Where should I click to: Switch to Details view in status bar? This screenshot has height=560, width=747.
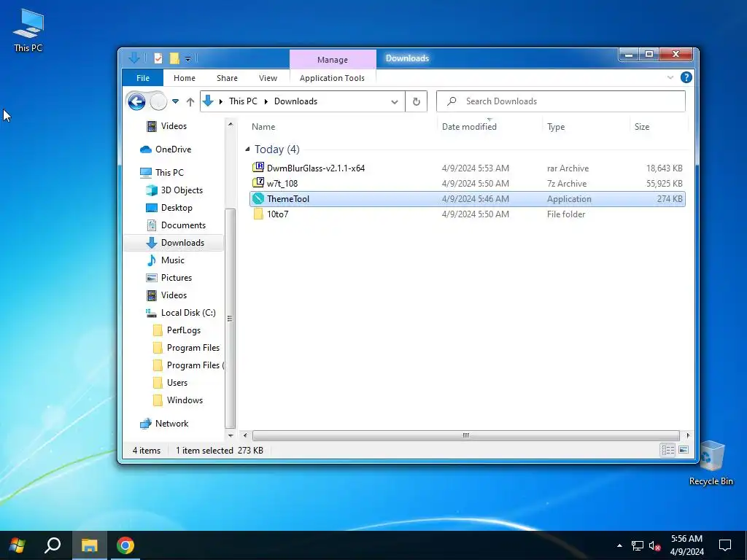[x=667, y=450]
